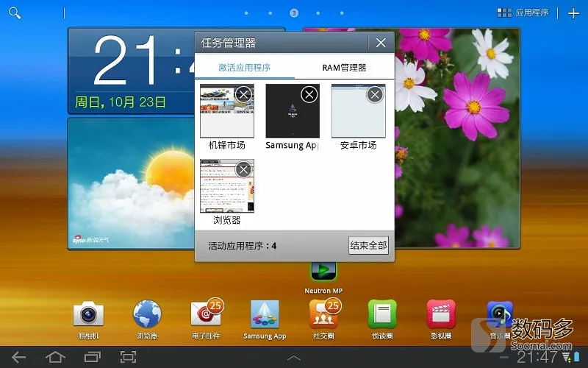Open the 音乐圈 music hub icon
This screenshot has height=368, width=588.
pyautogui.click(x=500, y=314)
